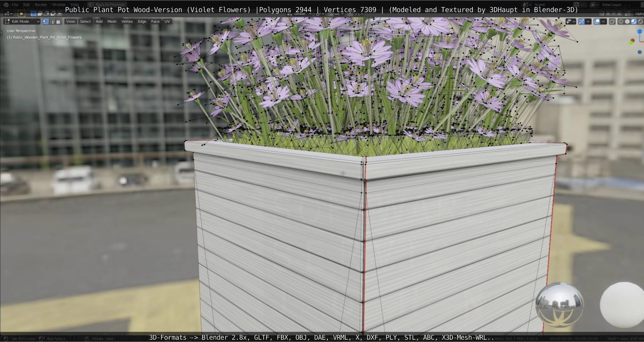Open the Face menu
The height and width of the screenshot is (342, 644).
point(155,21)
